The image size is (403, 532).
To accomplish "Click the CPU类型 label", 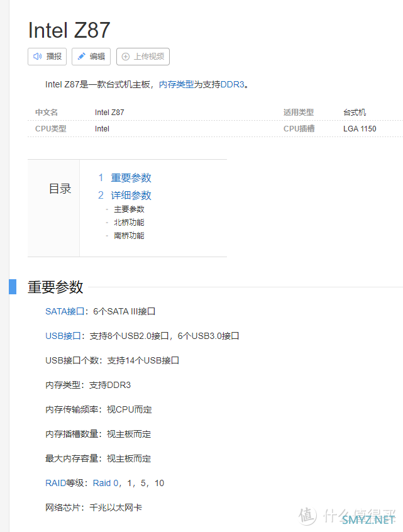I will click(51, 129).
